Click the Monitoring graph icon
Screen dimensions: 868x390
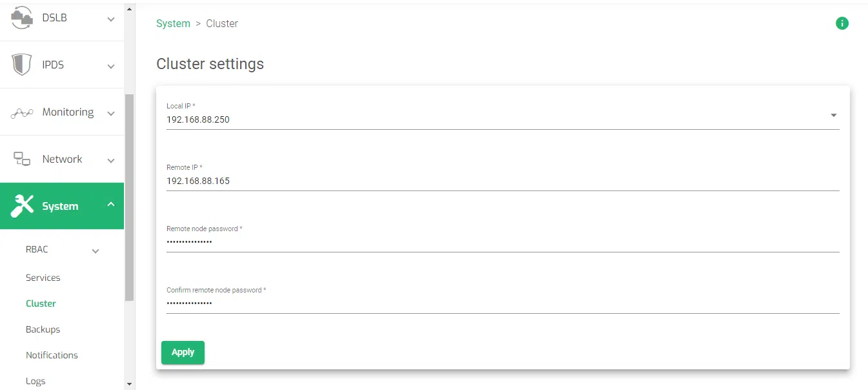22,112
